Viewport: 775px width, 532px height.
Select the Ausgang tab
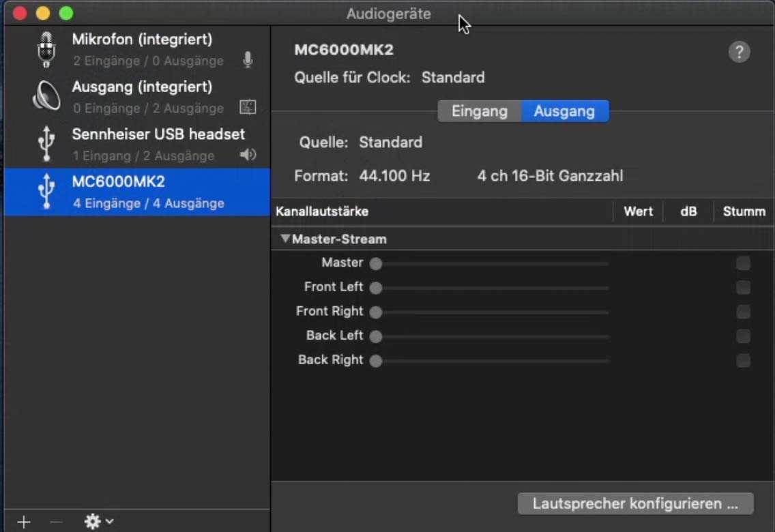[564, 111]
